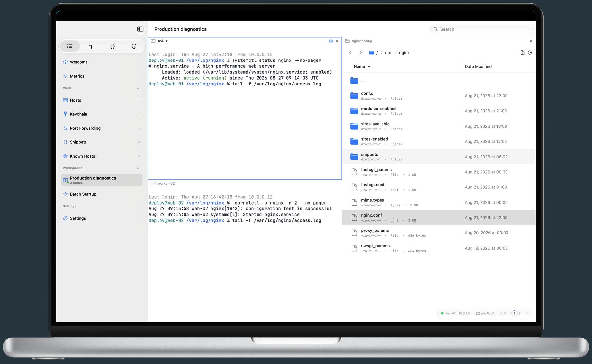Click the root folder icon in breadcrumb
This screenshot has width=592, height=364.
pos(371,53)
